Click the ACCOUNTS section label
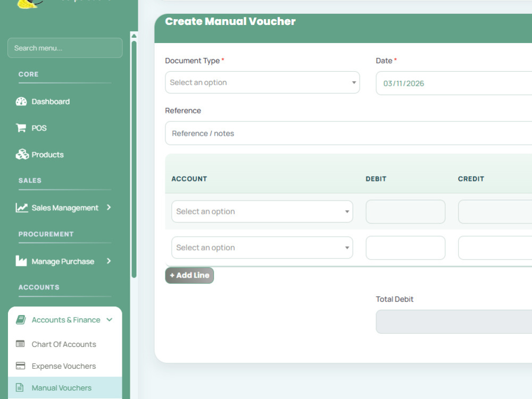The width and height of the screenshot is (532, 399). [39, 287]
